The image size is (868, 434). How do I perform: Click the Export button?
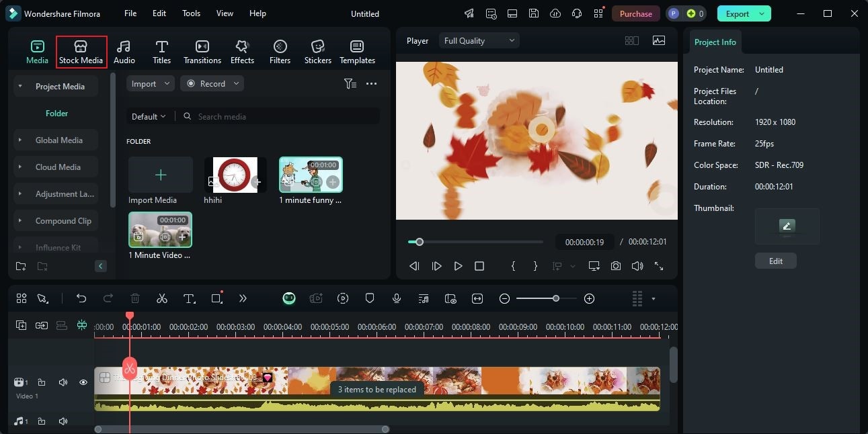point(738,13)
